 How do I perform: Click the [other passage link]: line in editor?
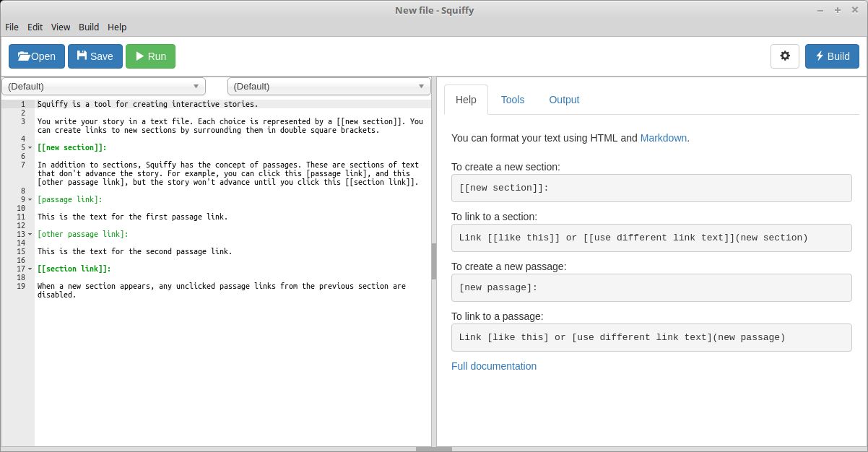point(83,234)
